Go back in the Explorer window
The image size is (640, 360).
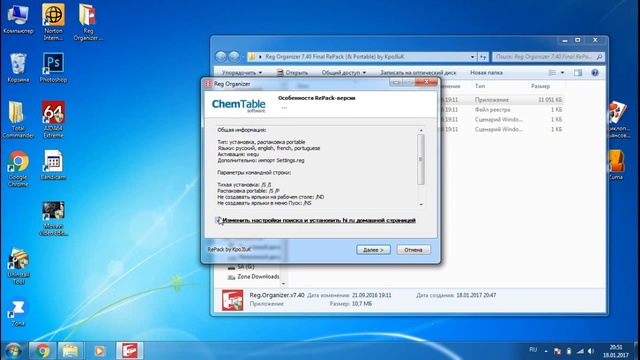coord(221,57)
